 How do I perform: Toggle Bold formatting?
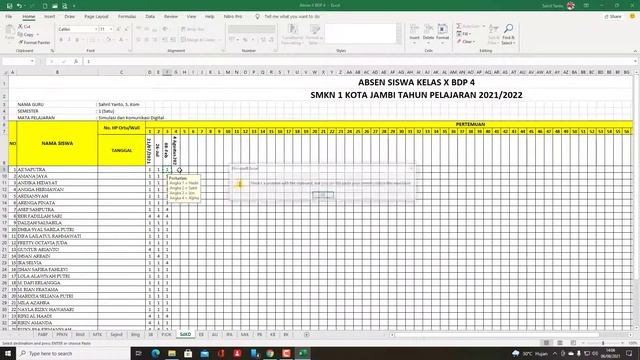[61, 40]
